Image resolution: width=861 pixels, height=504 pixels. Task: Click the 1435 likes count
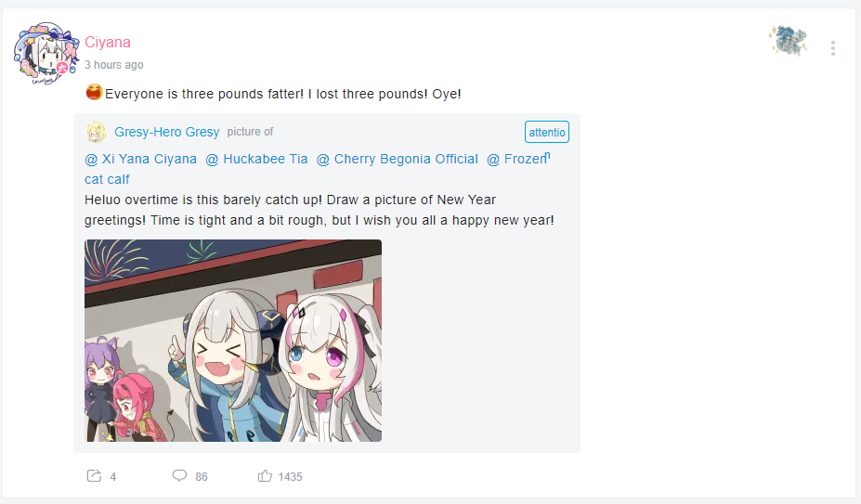pyautogui.click(x=291, y=476)
